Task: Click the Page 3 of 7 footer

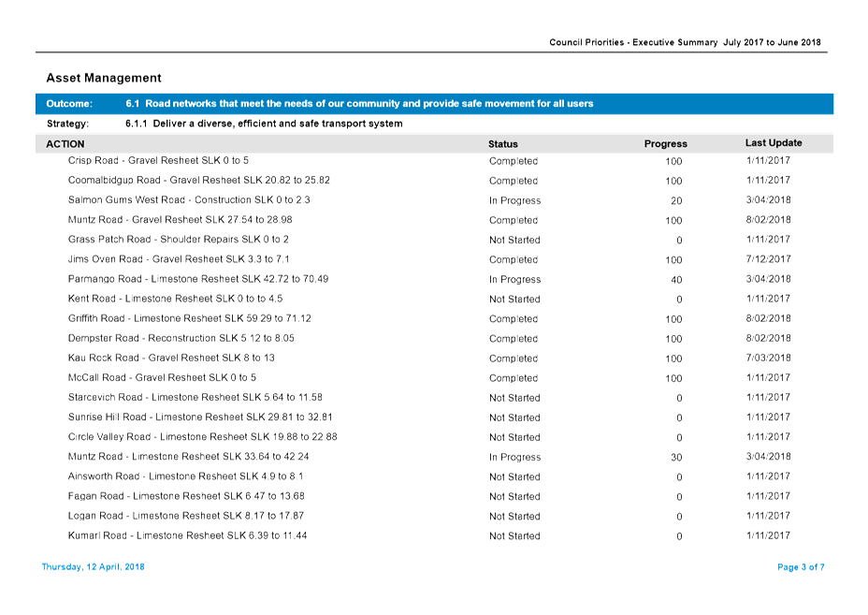Action: click(x=801, y=567)
